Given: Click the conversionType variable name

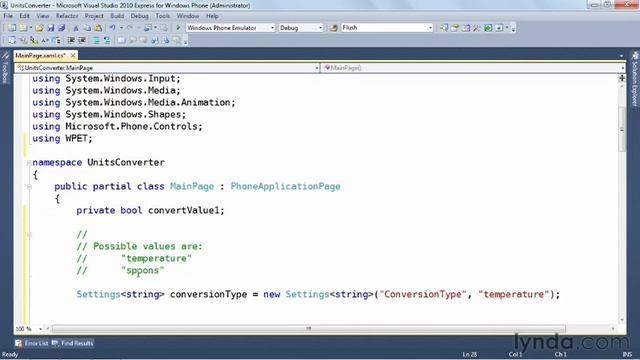Looking at the screenshot, I should pyautogui.click(x=208, y=294).
